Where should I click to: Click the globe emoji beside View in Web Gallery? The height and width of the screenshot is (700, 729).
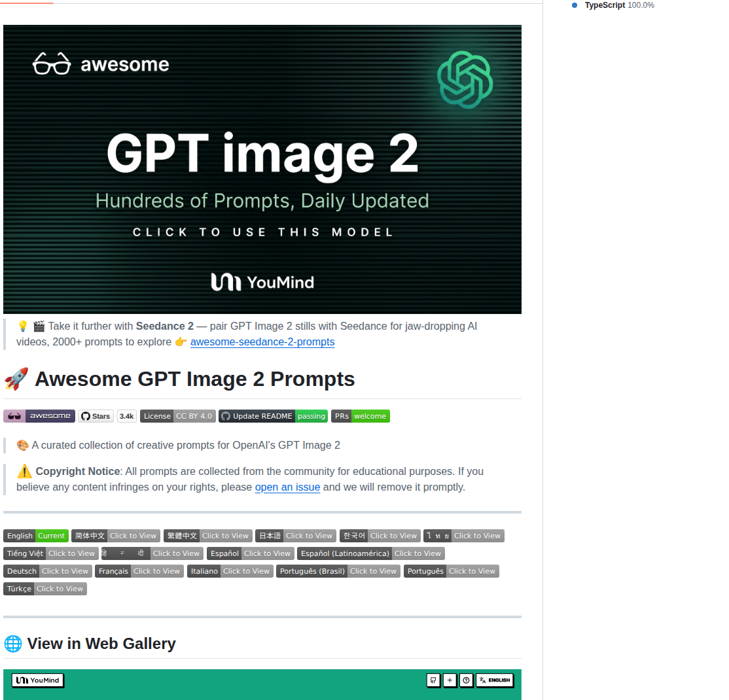click(13, 644)
